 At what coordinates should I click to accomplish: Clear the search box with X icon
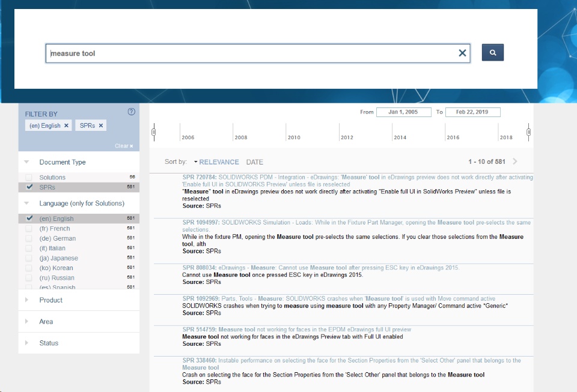tap(463, 53)
